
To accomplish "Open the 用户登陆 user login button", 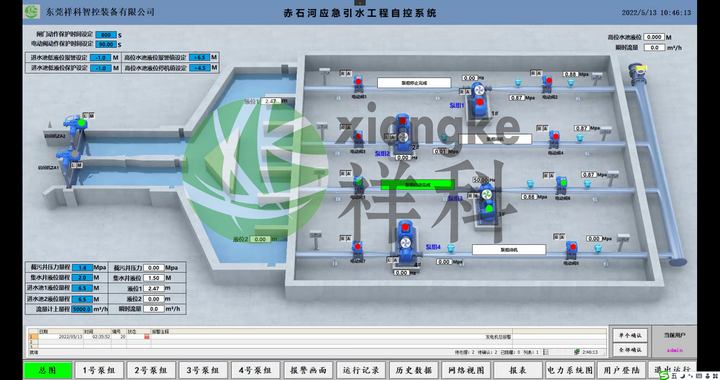I will click(x=621, y=370).
